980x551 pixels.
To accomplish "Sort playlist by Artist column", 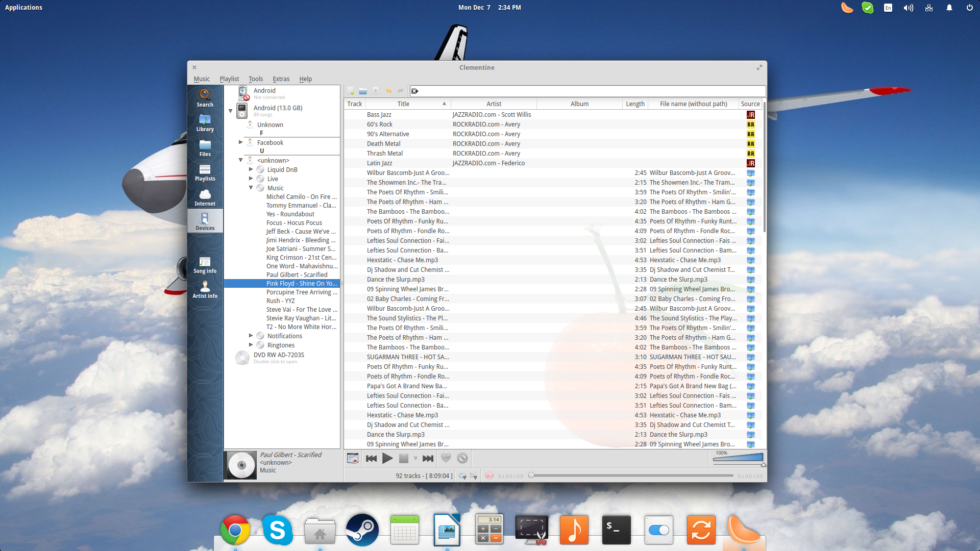I will tap(494, 104).
